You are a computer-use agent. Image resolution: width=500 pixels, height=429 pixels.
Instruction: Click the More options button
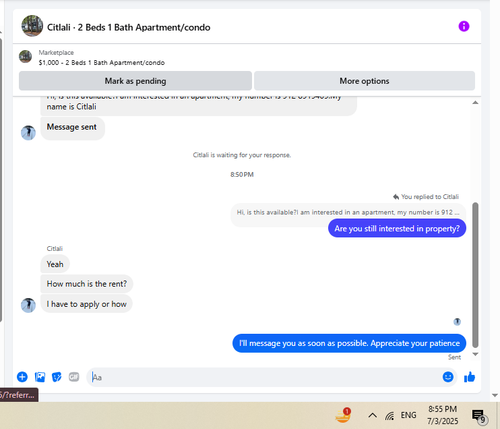(364, 81)
